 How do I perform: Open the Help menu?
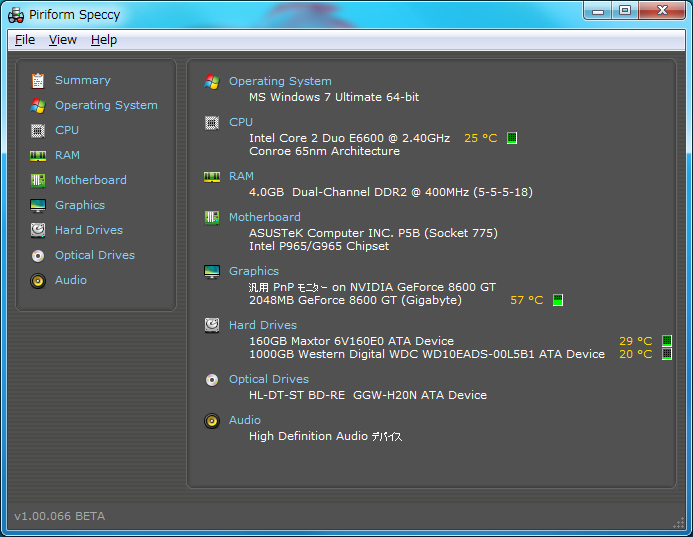104,40
